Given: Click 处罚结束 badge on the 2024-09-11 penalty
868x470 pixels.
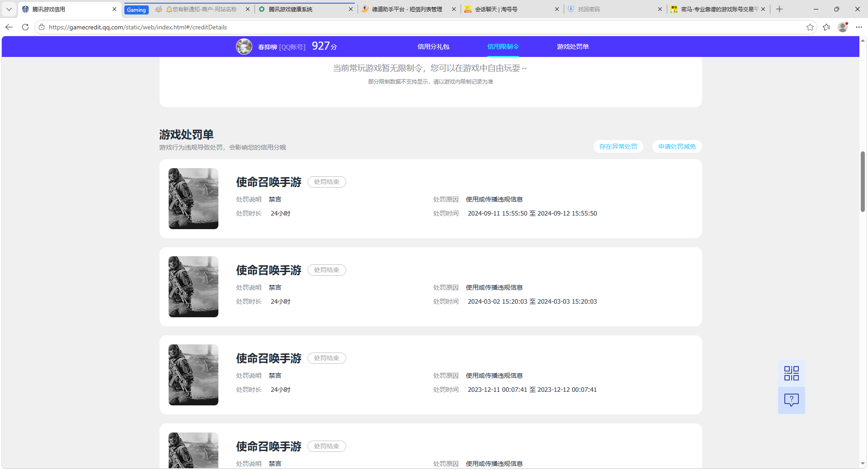Looking at the screenshot, I should click(327, 182).
